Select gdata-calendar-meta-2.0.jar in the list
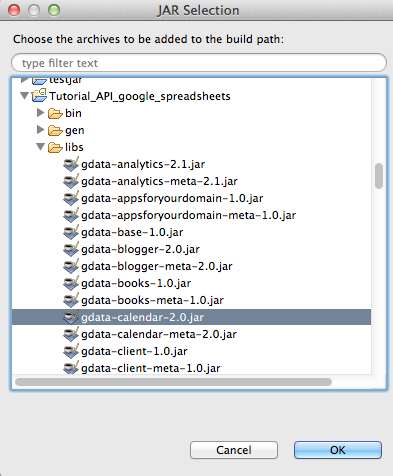This screenshot has width=393, height=476. tap(159, 334)
